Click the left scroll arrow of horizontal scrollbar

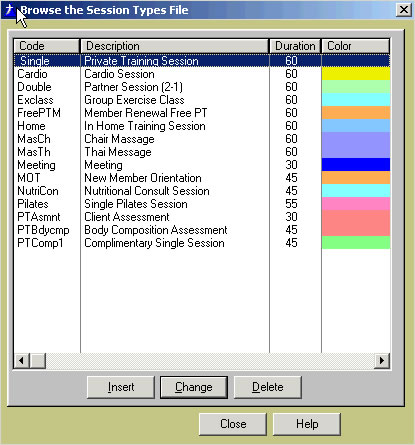[22, 360]
